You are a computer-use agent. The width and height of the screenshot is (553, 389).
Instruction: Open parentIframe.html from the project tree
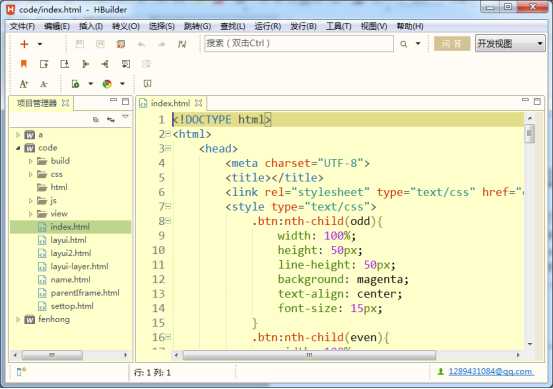coord(79,293)
